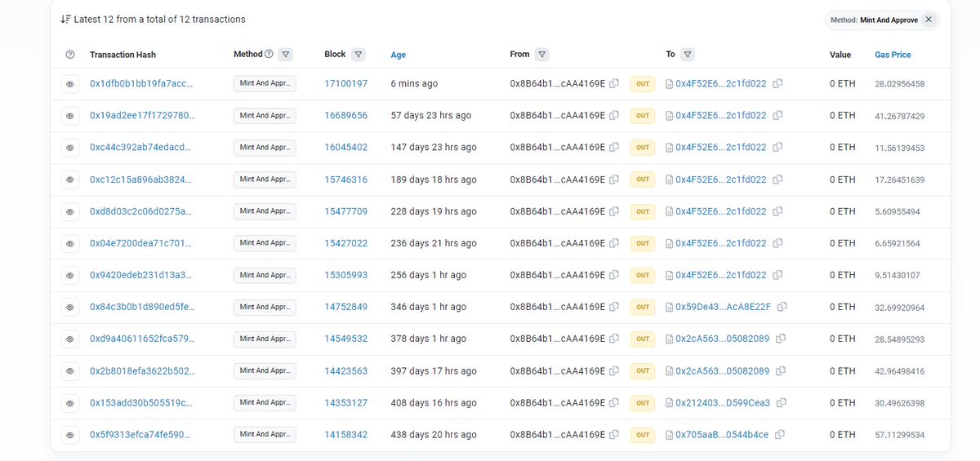Open transaction hash 0x1dfb0b1bb19fa7acc
Screen dimensions: 980x461
tap(141, 84)
